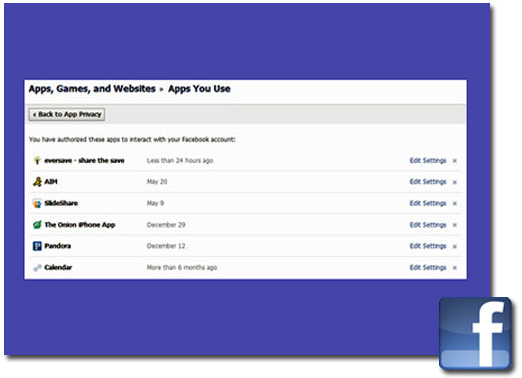This screenshot has width=522, height=378.
Task: Click the Apps You Use heading
Action: pos(199,89)
